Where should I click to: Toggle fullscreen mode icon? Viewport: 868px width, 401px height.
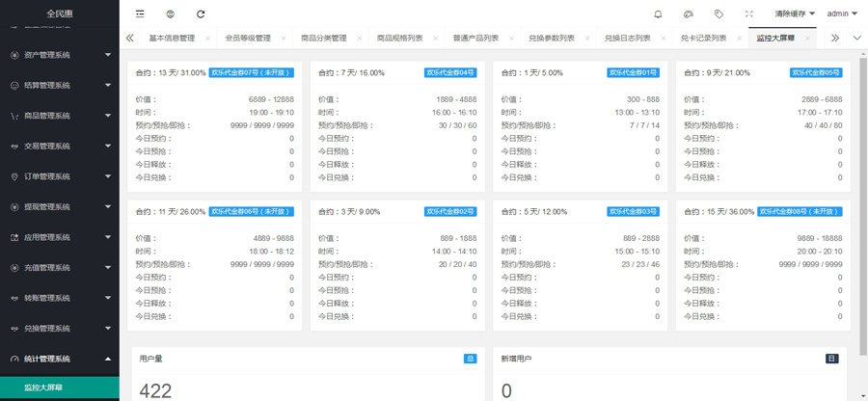coord(749,14)
